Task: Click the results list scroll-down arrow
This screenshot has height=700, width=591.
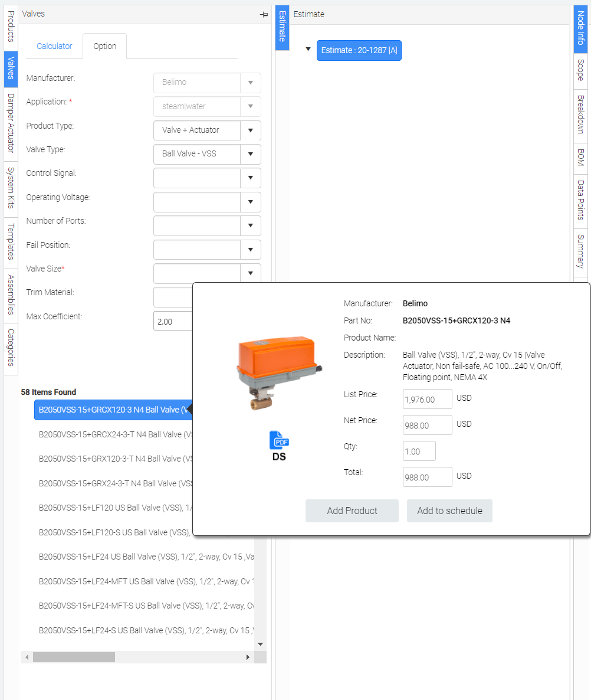Action: (x=261, y=644)
